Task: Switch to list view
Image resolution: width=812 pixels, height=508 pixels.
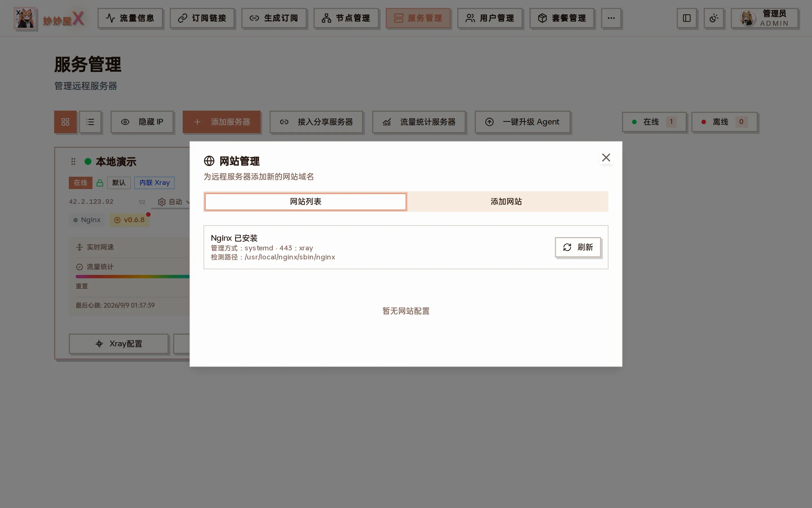Action: coord(90,122)
